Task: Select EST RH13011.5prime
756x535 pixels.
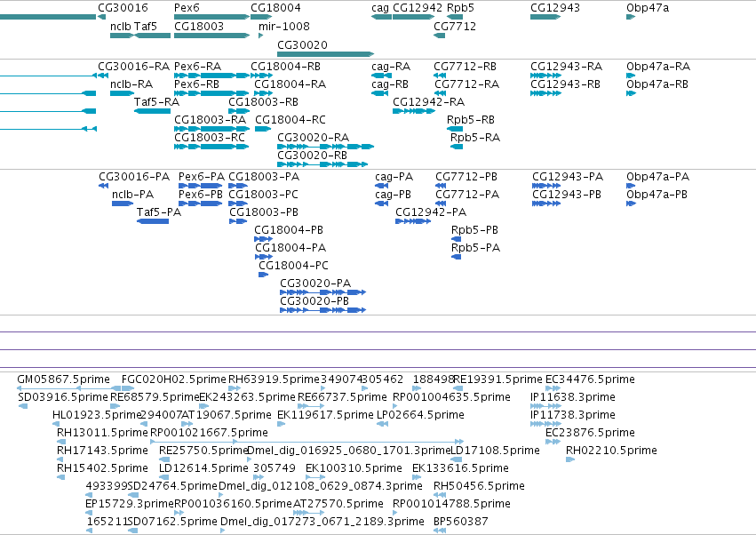Action: coord(60,442)
